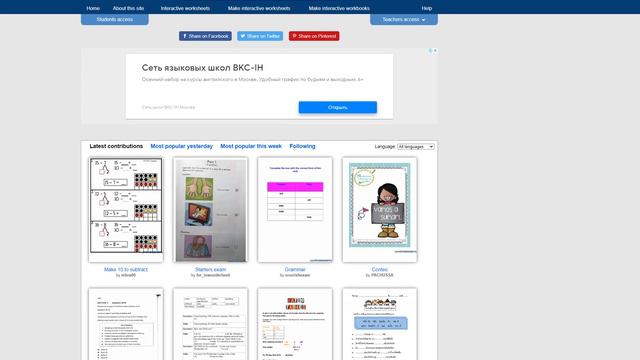
Task: Switch to Most popular yesterday tab
Action: tap(182, 146)
